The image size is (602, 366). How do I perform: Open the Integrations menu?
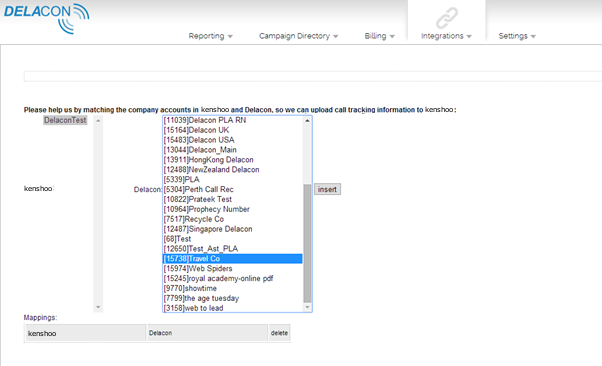pyautogui.click(x=446, y=36)
